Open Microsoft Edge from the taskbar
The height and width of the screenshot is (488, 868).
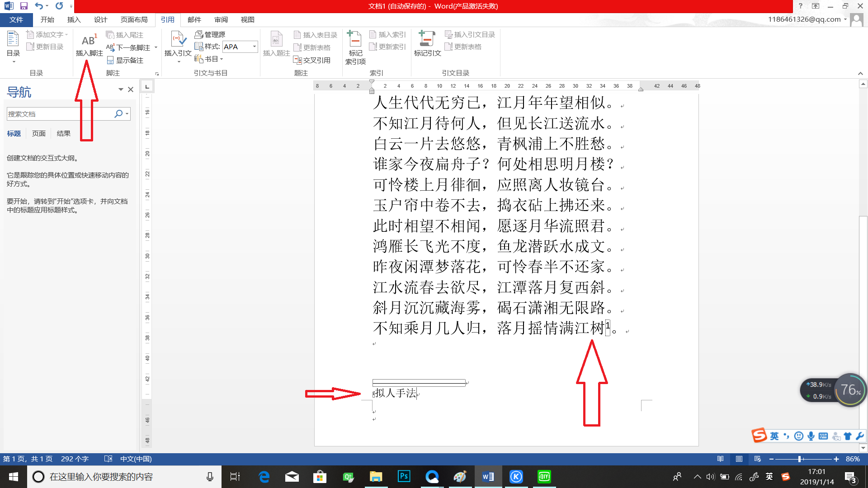pos(264,477)
